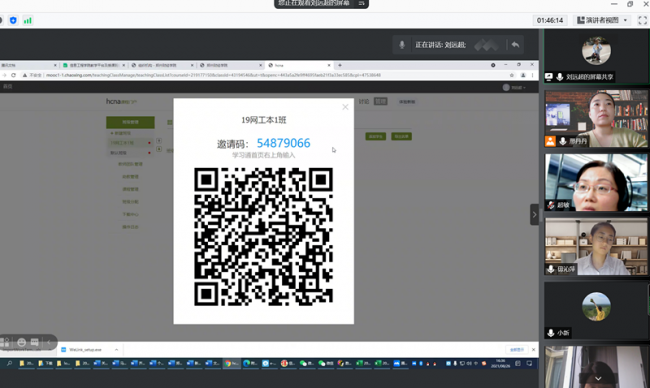The width and height of the screenshot is (650, 388).
Task: Collapse the floating toolbar with left arrow
Action: pyautogui.click(x=49, y=342)
